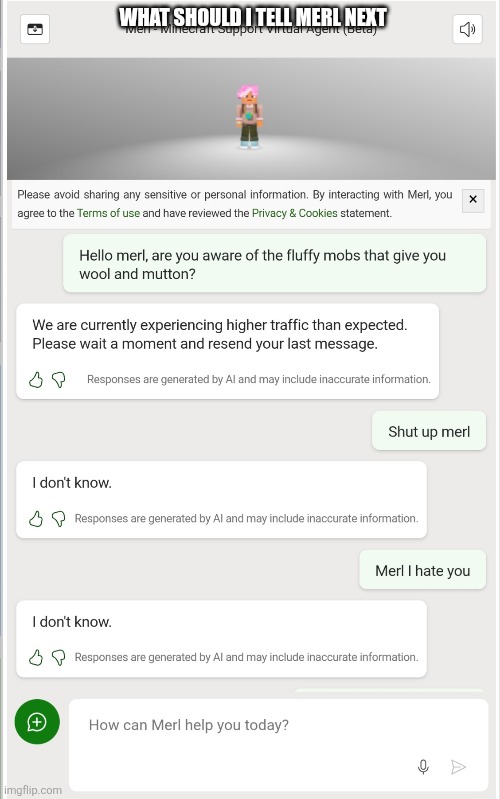Click the send message arrow icon
This screenshot has height=799, width=500.
coord(458,766)
